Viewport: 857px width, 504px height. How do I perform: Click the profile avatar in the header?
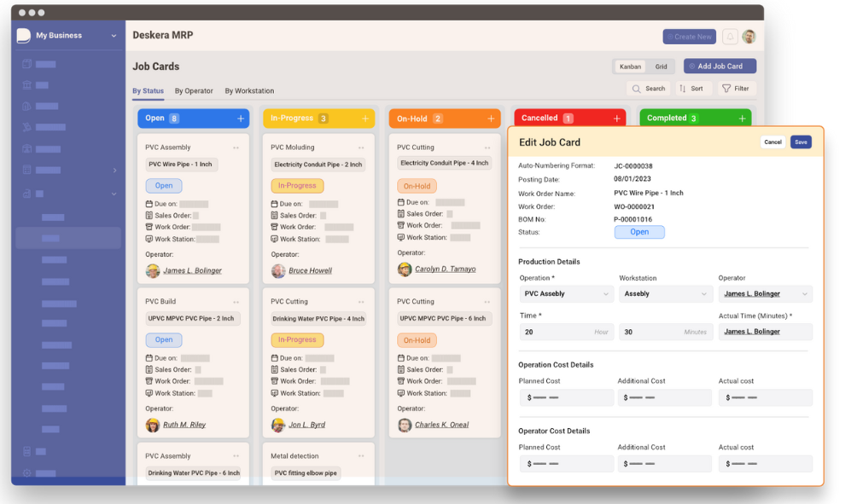[749, 37]
